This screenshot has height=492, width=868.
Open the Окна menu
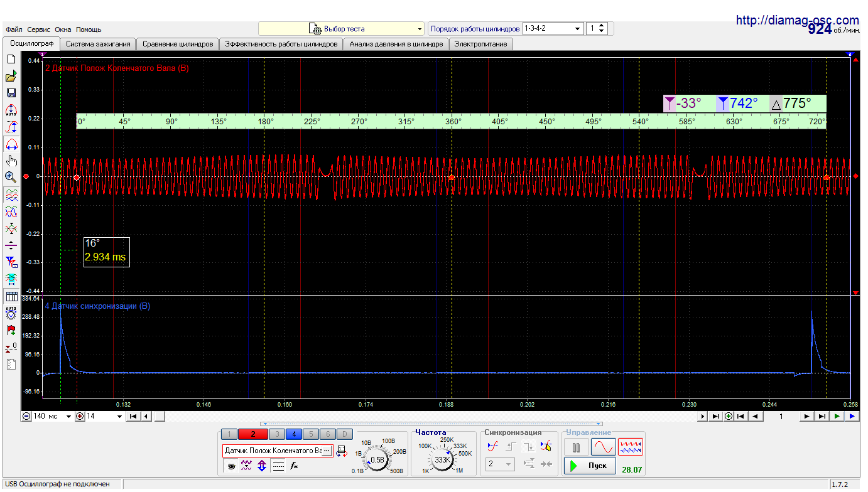[63, 29]
